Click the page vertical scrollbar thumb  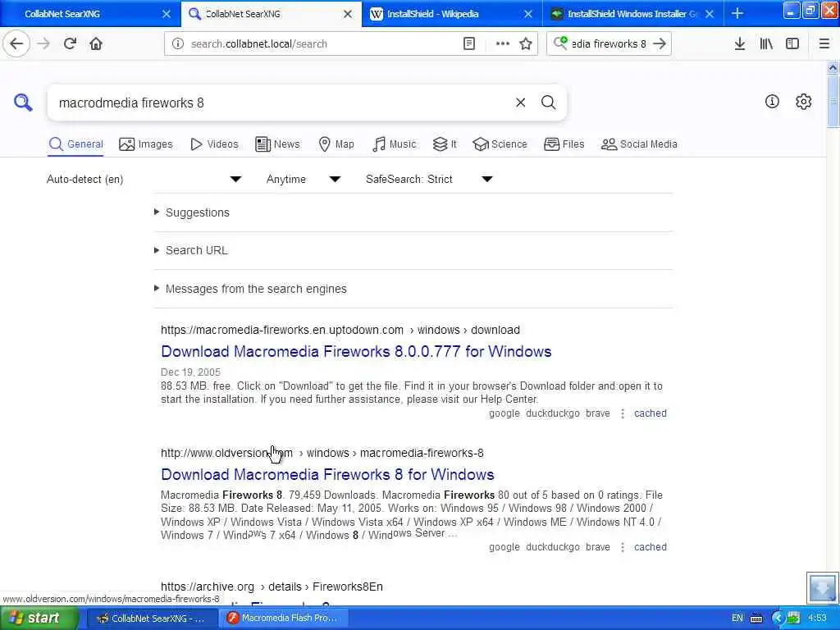click(833, 101)
